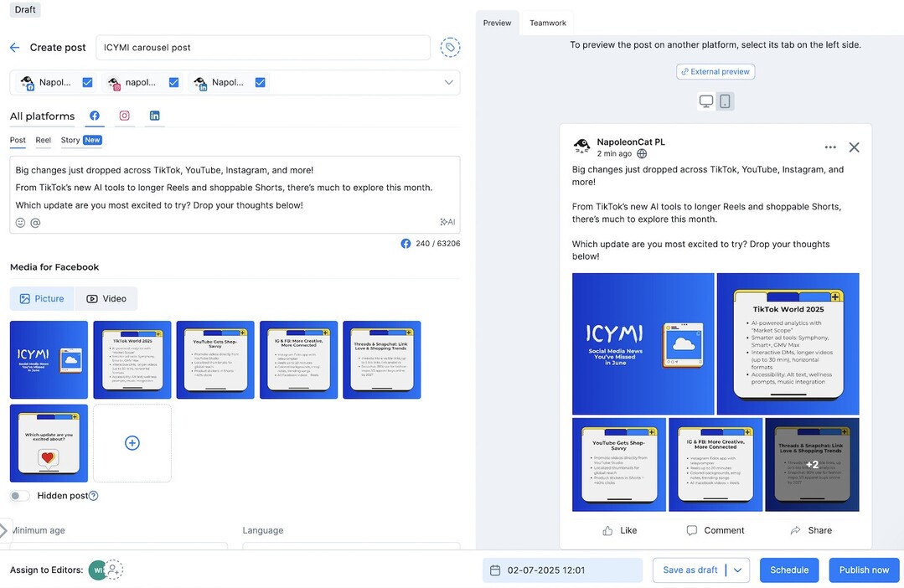The height and width of the screenshot is (588, 904).
Task: Select the IG & FB More Creative thumbnail
Action: tap(298, 359)
